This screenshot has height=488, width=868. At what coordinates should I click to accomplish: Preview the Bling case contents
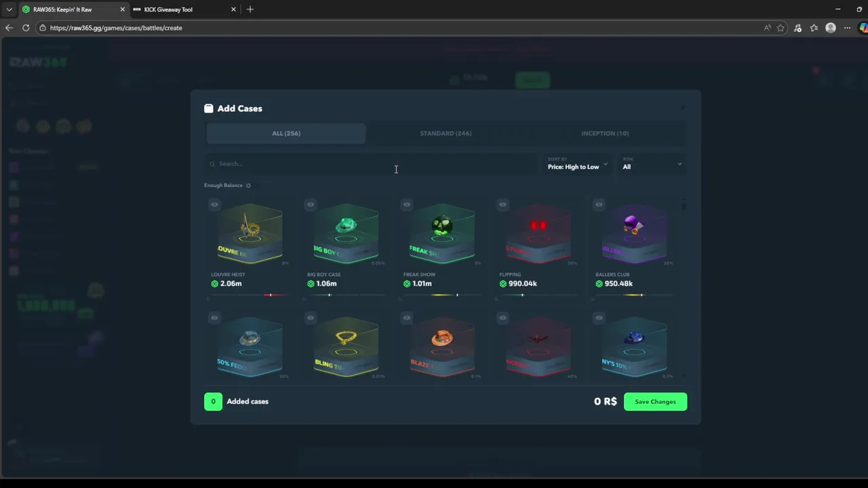point(311,318)
